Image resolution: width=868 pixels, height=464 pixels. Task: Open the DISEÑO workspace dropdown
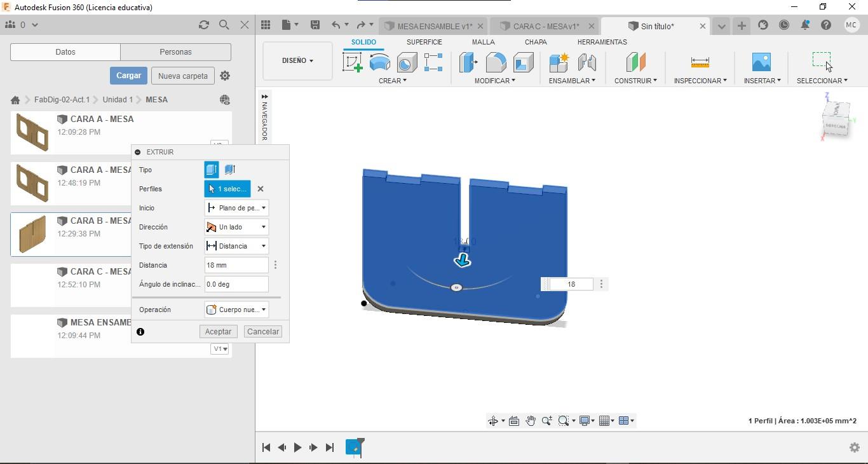(297, 60)
